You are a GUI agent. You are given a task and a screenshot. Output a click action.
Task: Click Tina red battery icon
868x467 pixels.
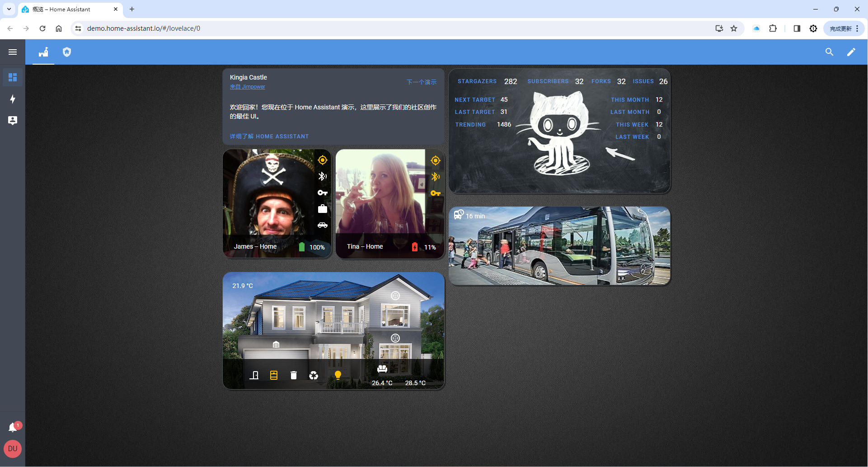tap(415, 247)
